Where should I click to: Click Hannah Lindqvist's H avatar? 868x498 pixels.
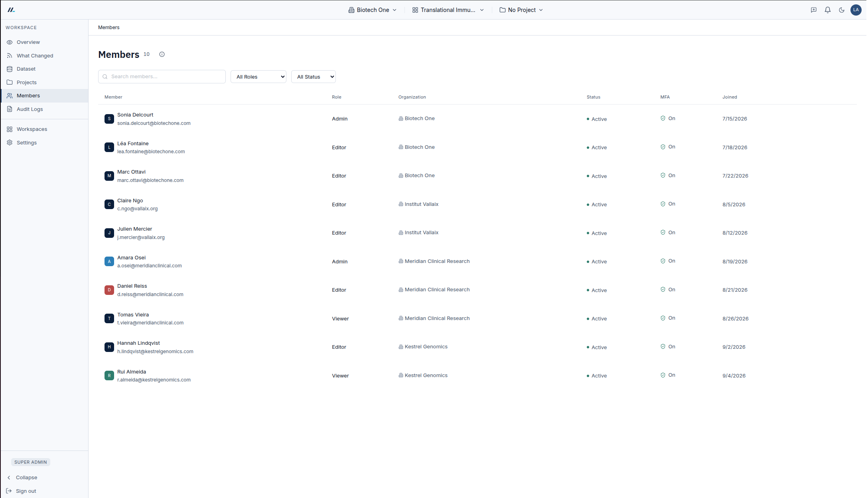[x=109, y=347]
